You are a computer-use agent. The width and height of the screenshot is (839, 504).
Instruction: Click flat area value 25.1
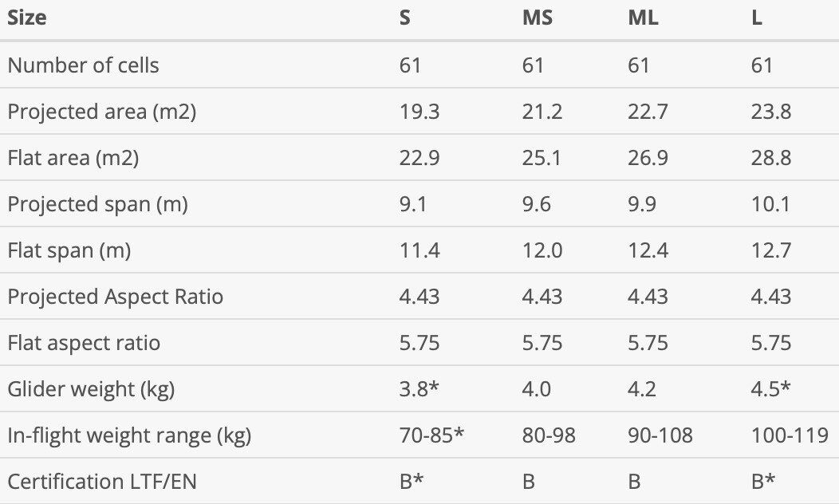542,158
